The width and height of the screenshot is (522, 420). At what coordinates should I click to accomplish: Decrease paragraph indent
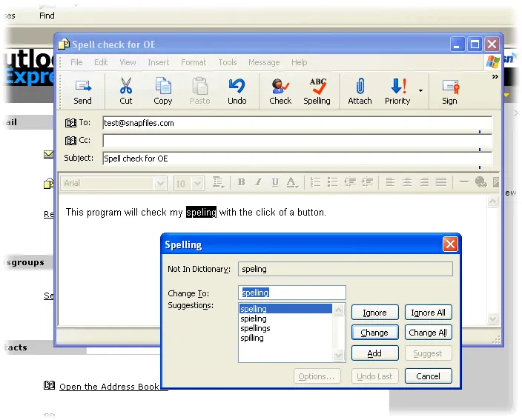pyautogui.click(x=350, y=182)
